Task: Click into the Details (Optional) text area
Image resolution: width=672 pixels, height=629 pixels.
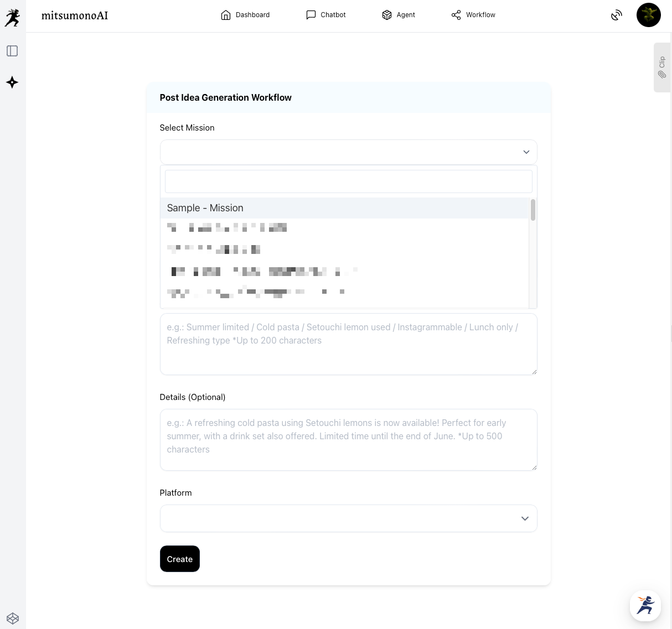Action: (x=348, y=440)
